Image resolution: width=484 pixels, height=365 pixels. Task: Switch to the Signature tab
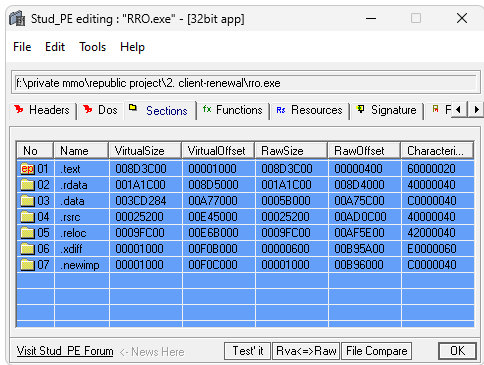click(x=387, y=110)
